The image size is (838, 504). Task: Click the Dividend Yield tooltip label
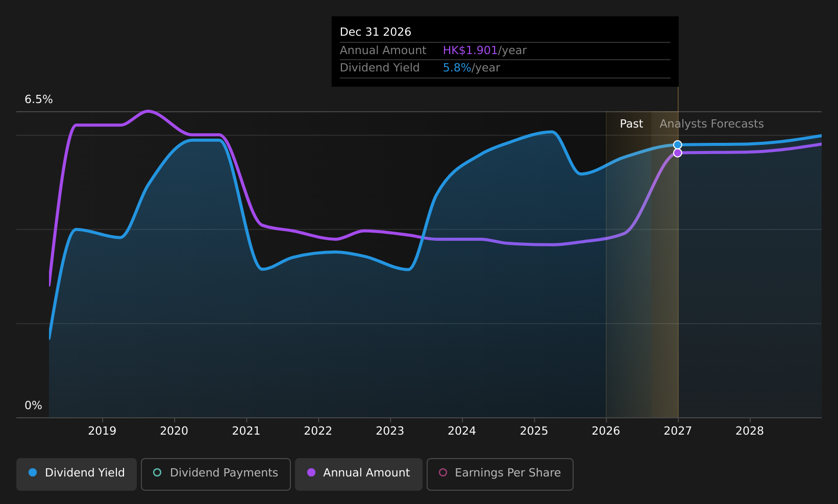(x=380, y=68)
